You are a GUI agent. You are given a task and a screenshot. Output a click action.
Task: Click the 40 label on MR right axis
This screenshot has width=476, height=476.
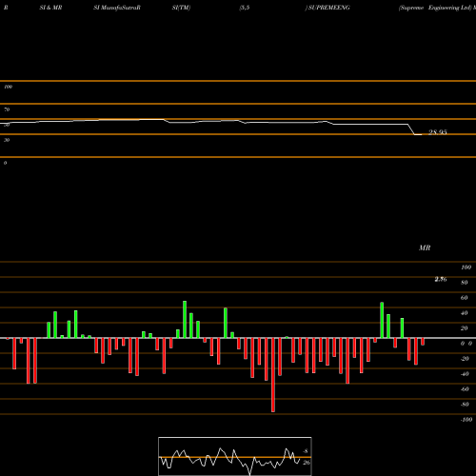(465, 313)
